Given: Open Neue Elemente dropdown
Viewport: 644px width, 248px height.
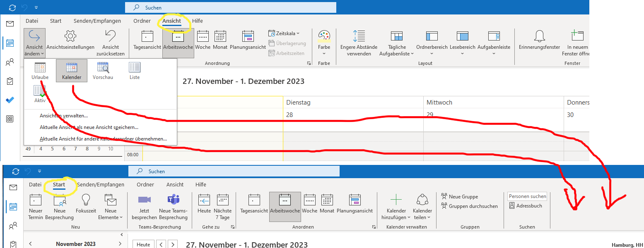Looking at the screenshot, I should tap(111, 207).
